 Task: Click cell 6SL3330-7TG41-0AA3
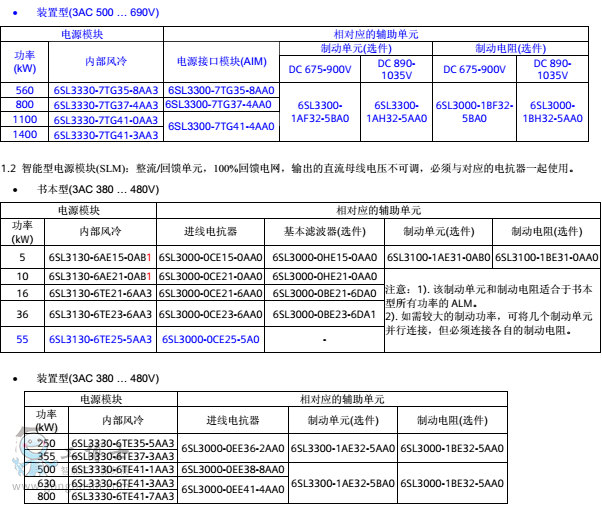pyautogui.click(x=106, y=120)
